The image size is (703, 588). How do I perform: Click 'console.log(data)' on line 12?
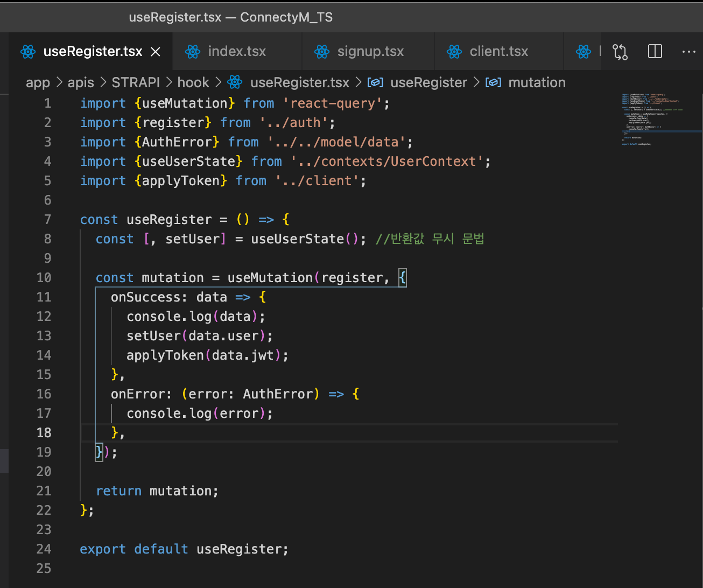click(x=192, y=317)
